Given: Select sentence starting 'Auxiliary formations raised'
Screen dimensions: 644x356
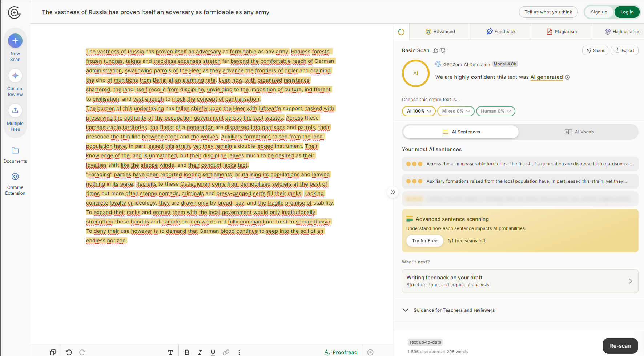Looking at the screenshot, I should tap(520, 181).
